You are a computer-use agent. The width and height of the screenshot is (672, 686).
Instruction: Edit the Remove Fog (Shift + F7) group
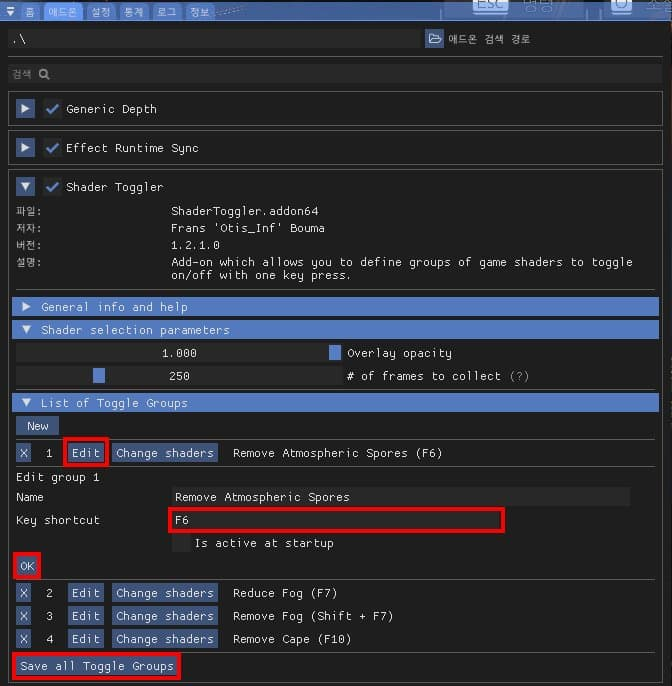[x=86, y=616]
